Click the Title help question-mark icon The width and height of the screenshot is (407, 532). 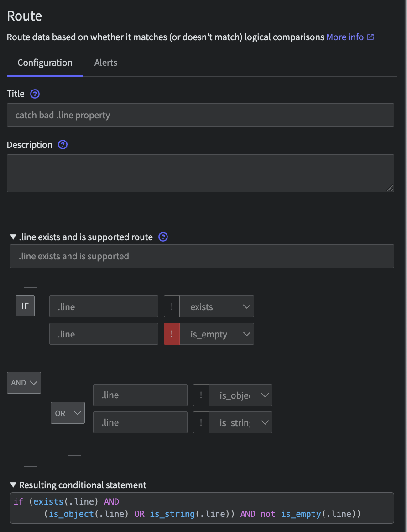pos(35,94)
